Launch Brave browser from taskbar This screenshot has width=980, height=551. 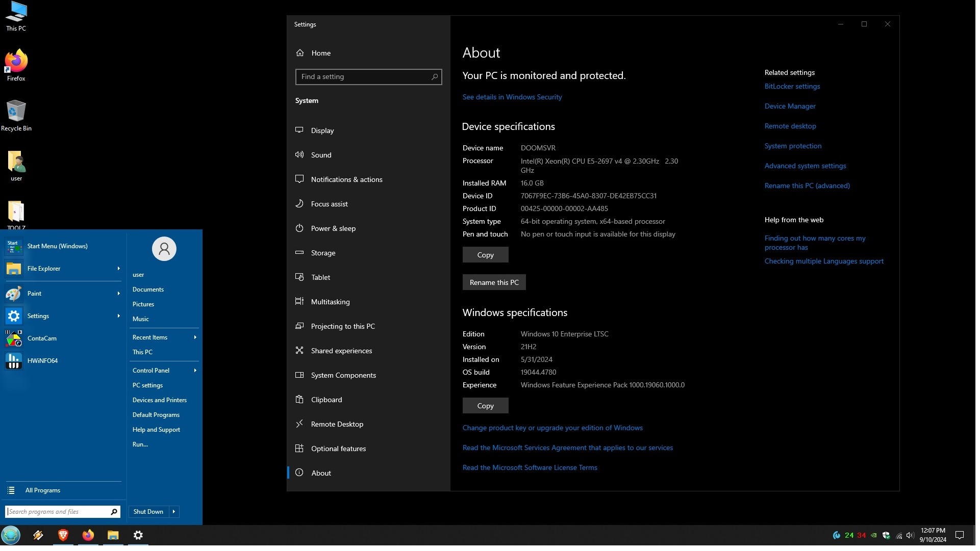(63, 535)
